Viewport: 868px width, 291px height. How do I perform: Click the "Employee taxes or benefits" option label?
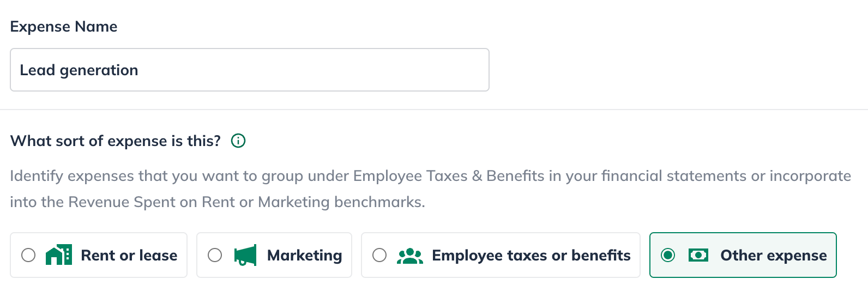pyautogui.click(x=531, y=256)
